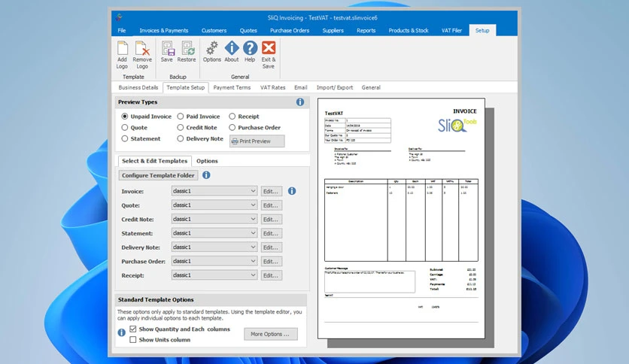This screenshot has width=629, height=364.
Task: Click info icon in Standard Template Options
Action: click(122, 332)
